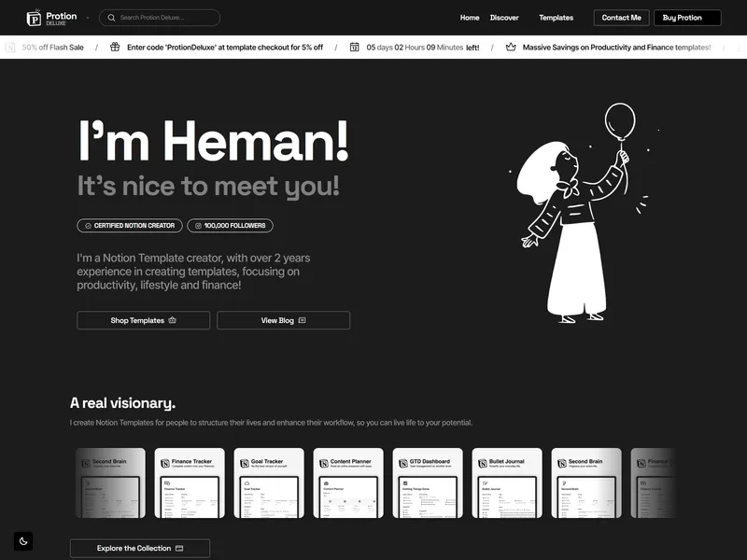Click the blog icon on View Blog
The image size is (747, 560).
click(302, 320)
